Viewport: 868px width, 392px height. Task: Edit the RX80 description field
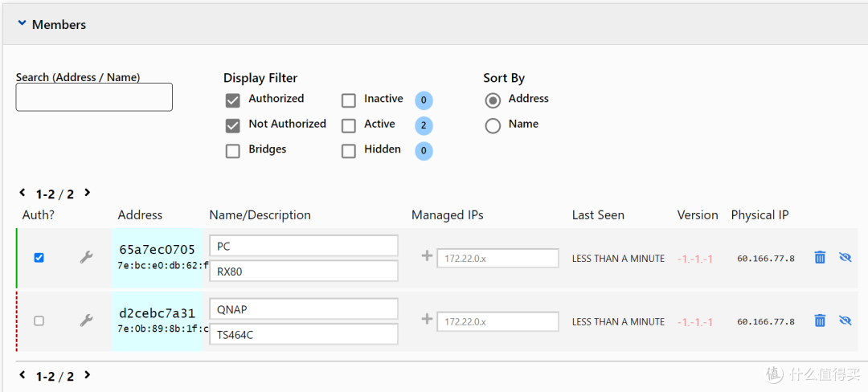[x=304, y=272]
